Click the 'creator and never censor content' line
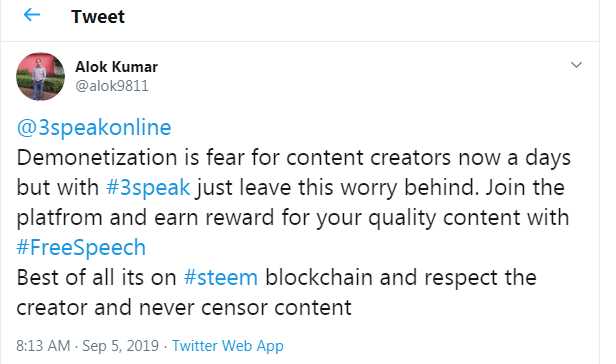 (184, 307)
